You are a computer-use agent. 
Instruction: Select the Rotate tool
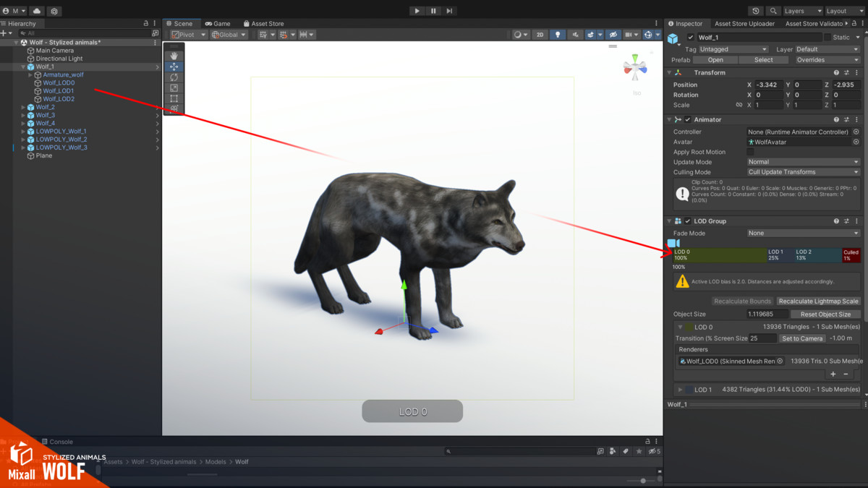174,77
